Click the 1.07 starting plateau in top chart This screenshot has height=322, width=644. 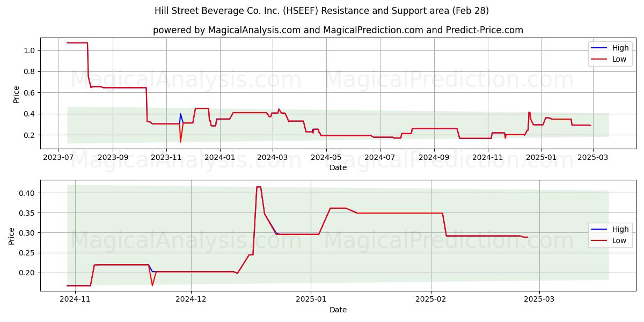click(77, 42)
